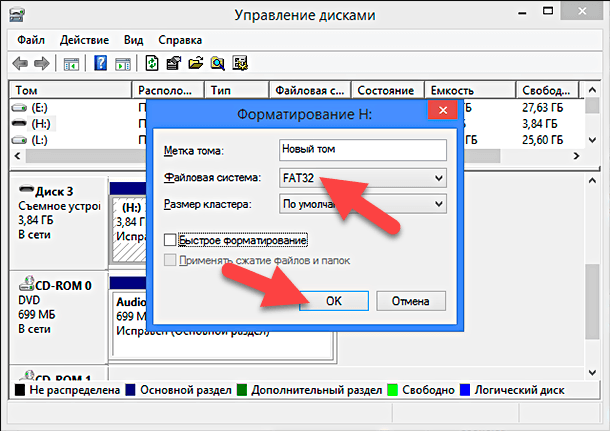Select the (H:) 3,84 ГБ partition block
610x431 pixels.
click(130, 230)
